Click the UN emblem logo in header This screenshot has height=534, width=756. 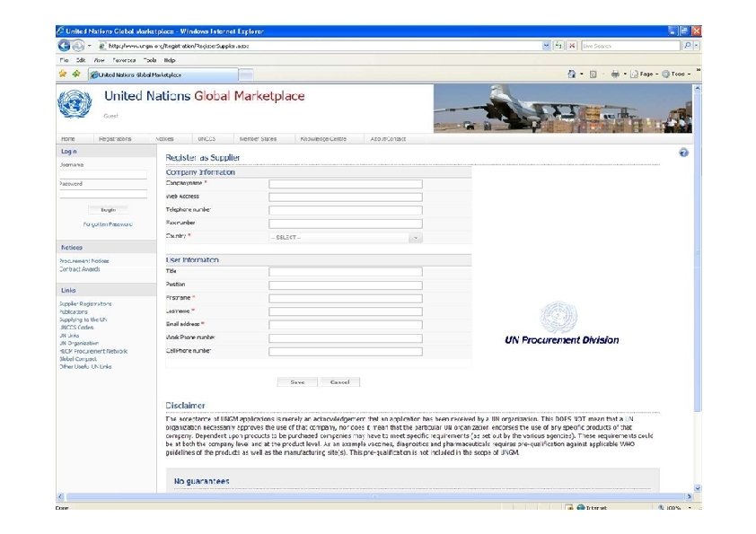coord(75,104)
